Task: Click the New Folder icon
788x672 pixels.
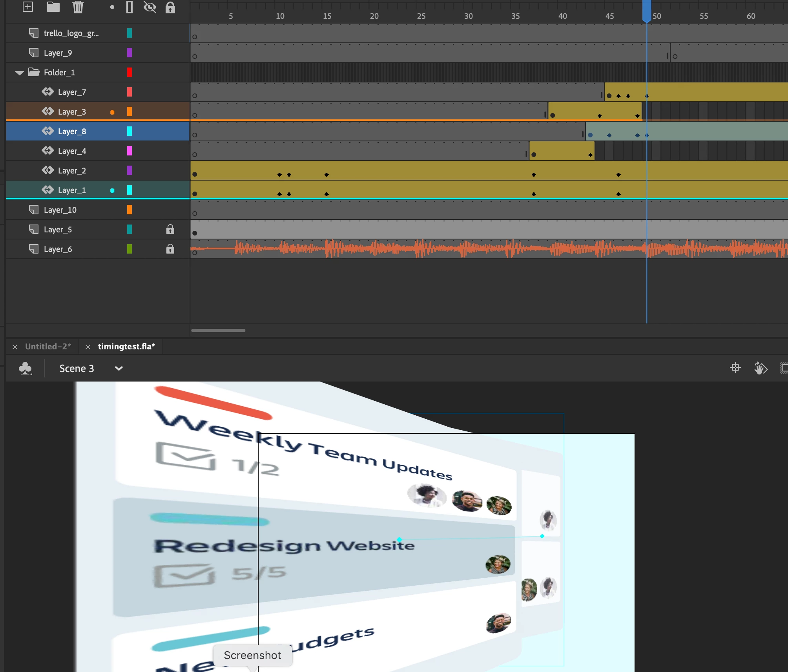Action: 53,7
